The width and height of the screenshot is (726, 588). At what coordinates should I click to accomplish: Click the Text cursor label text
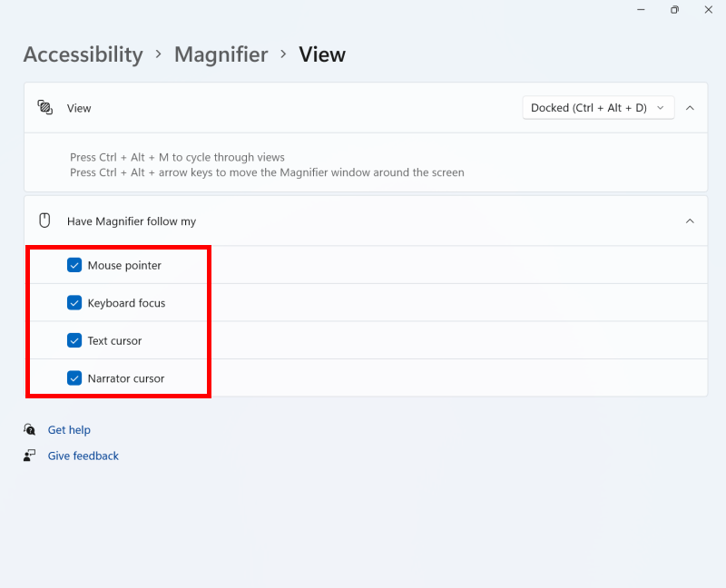click(x=115, y=341)
